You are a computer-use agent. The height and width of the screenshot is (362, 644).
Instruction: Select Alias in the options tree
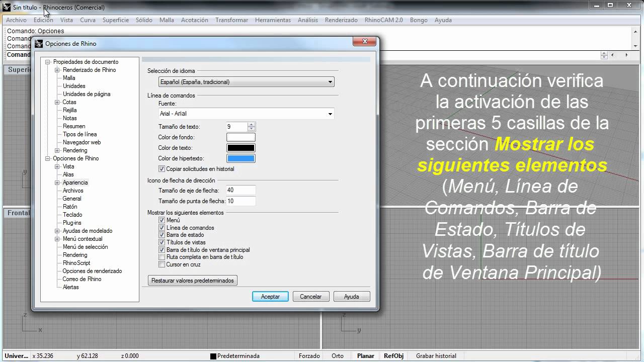tap(68, 174)
